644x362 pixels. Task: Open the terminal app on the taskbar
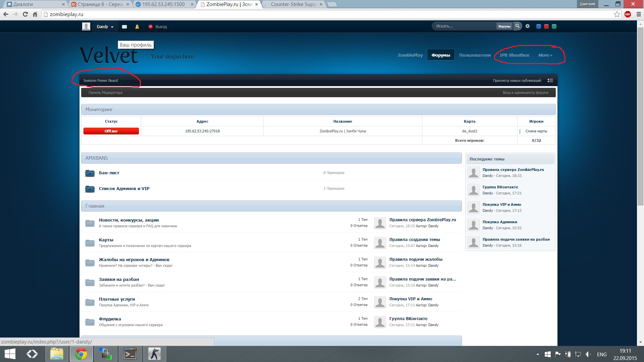tap(130, 354)
